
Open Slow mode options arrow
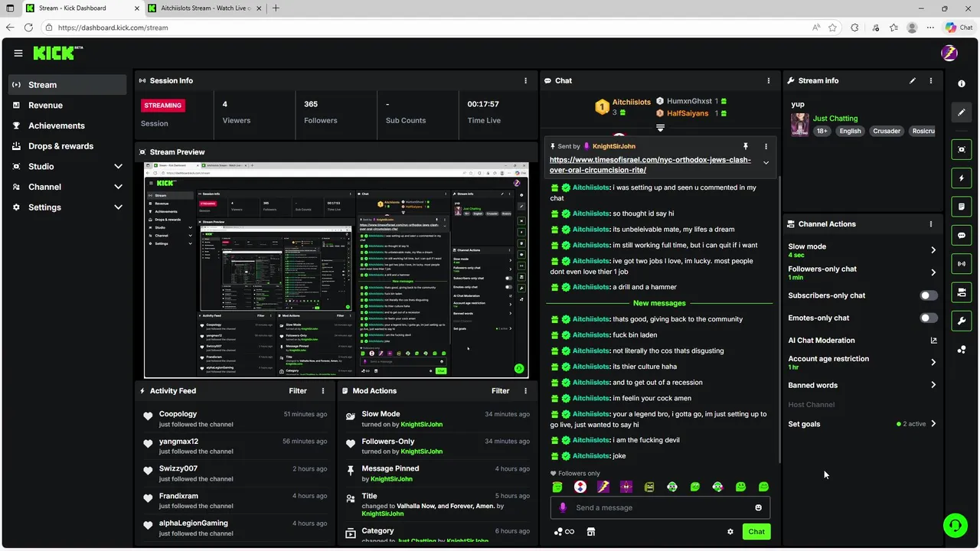tap(933, 250)
